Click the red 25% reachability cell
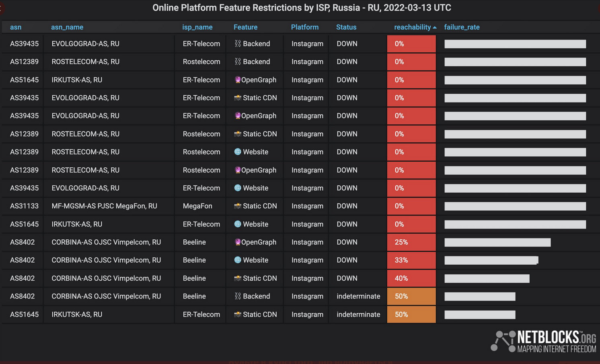This screenshot has width=600, height=364. point(411,242)
